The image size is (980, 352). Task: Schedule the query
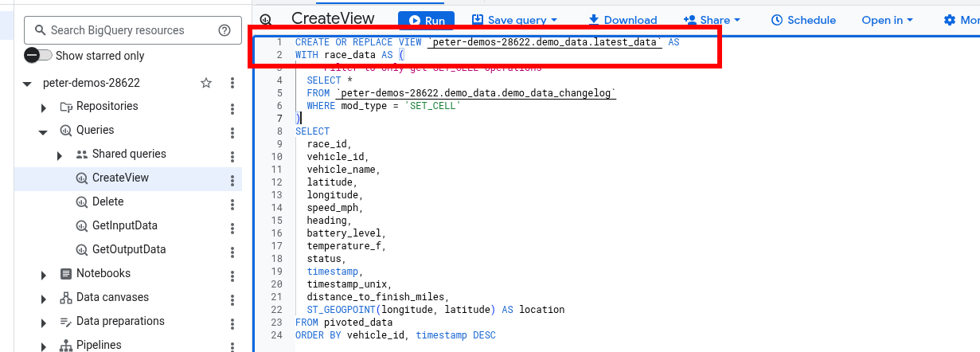(803, 20)
